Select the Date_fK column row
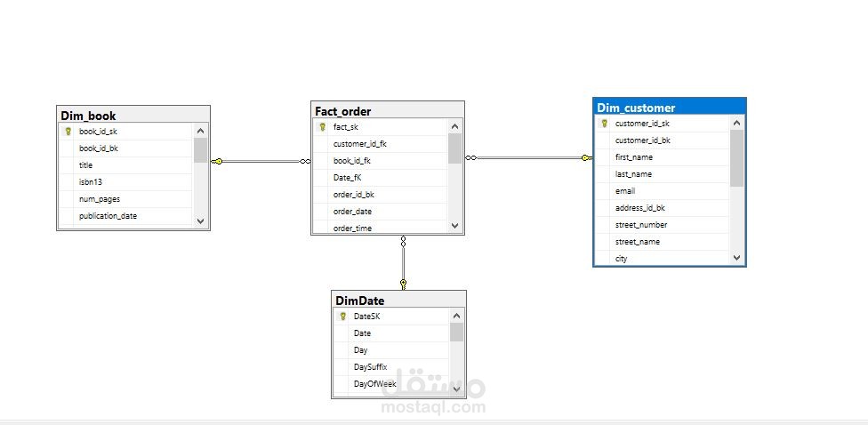The image size is (868, 425). click(380, 178)
